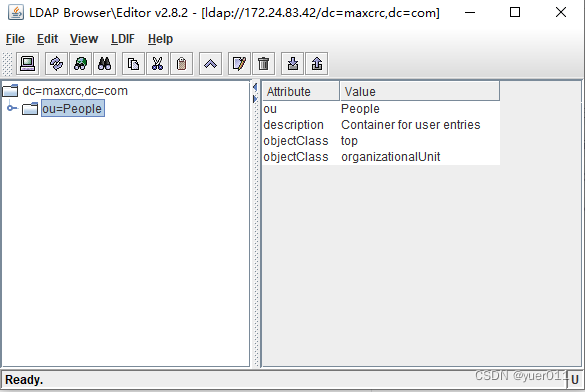The image size is (585, 392).
Task: Click the Value column header
Action: 420,91
